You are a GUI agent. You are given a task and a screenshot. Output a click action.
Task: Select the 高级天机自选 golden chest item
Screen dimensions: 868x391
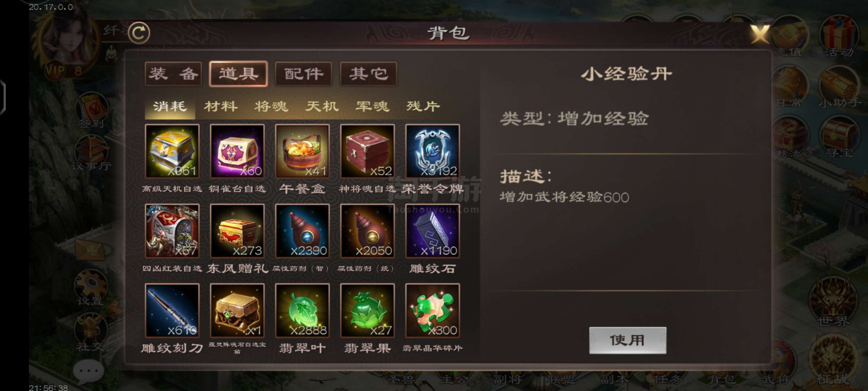(x=172, y=151)
